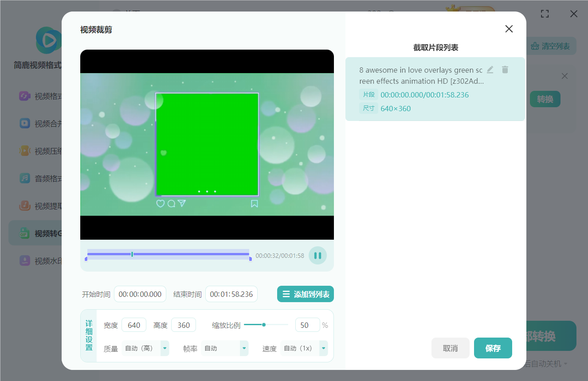Open the 速度 speed dropdown
Image resolution: width=588 pixels, height=381 pixels.
[x=323, y=348]
